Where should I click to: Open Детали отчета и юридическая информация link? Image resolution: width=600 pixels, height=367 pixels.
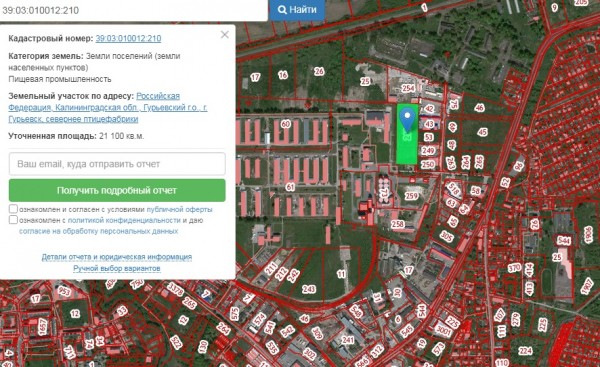[x=117, y=257]
